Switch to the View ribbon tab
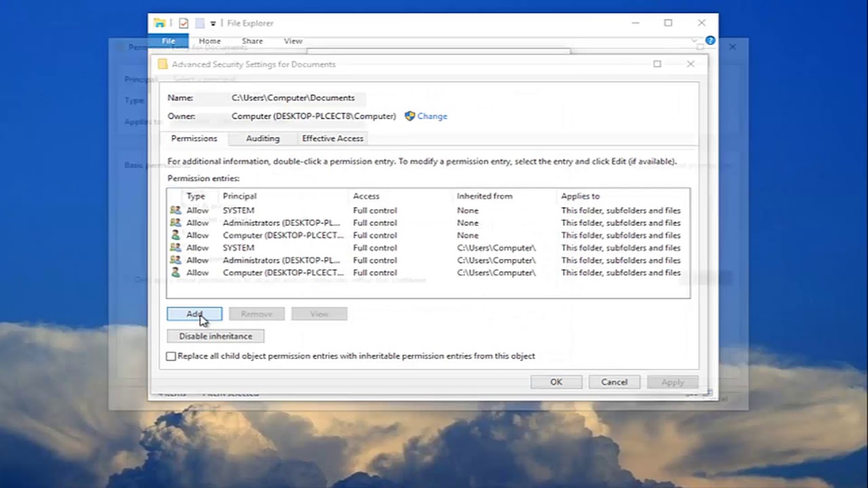868x488 pixels. coord(293,41)
